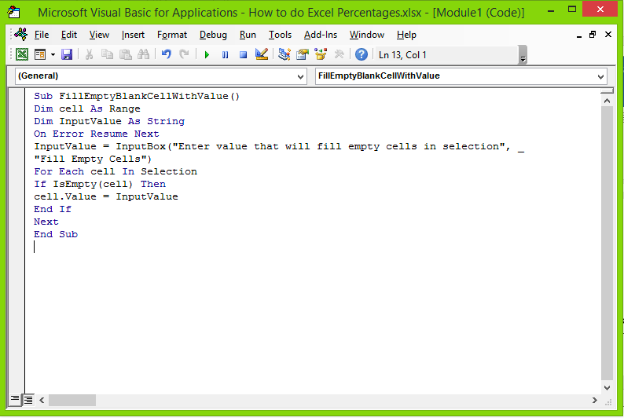The height and width of the screenshot is (418, 627).
Task: Open the File menu
Action: [x=42, y=35]
